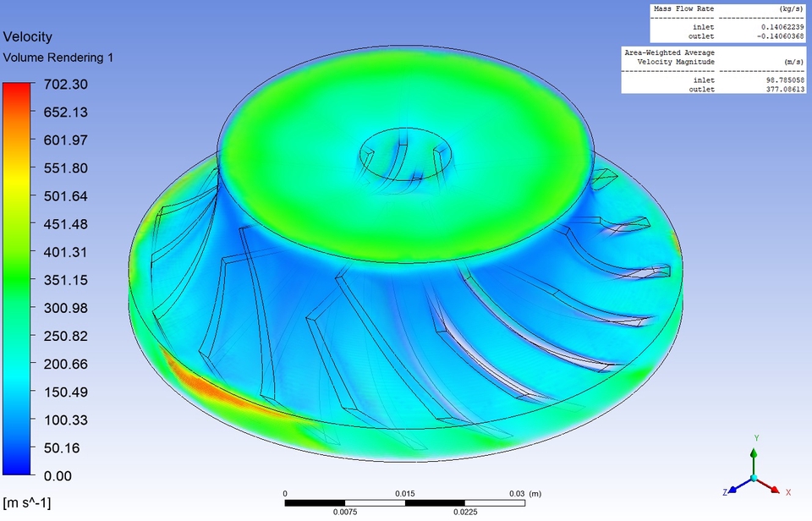
Task: Click the inlet mass flow value 0.14062239
Action: coord(782,27)
